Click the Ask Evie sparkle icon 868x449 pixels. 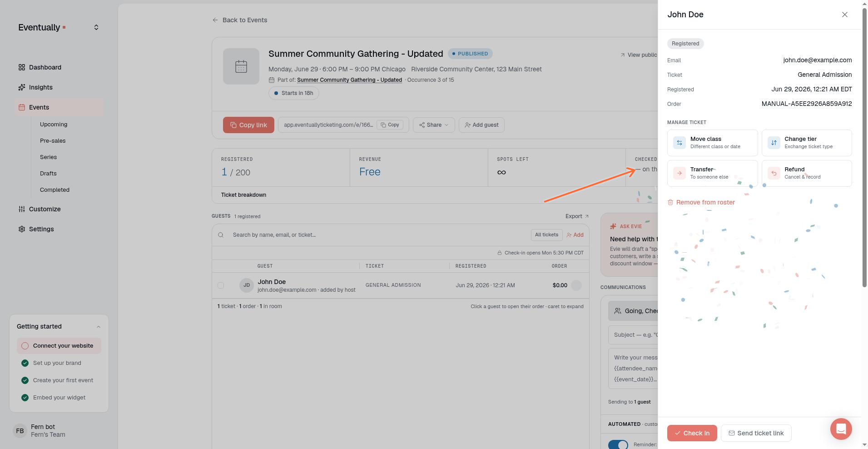(613, 226)
